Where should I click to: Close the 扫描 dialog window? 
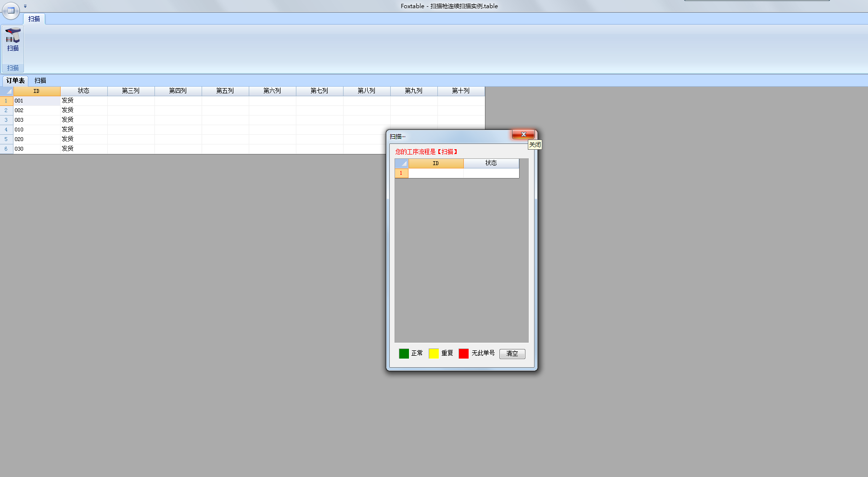[x=523, y=134]
